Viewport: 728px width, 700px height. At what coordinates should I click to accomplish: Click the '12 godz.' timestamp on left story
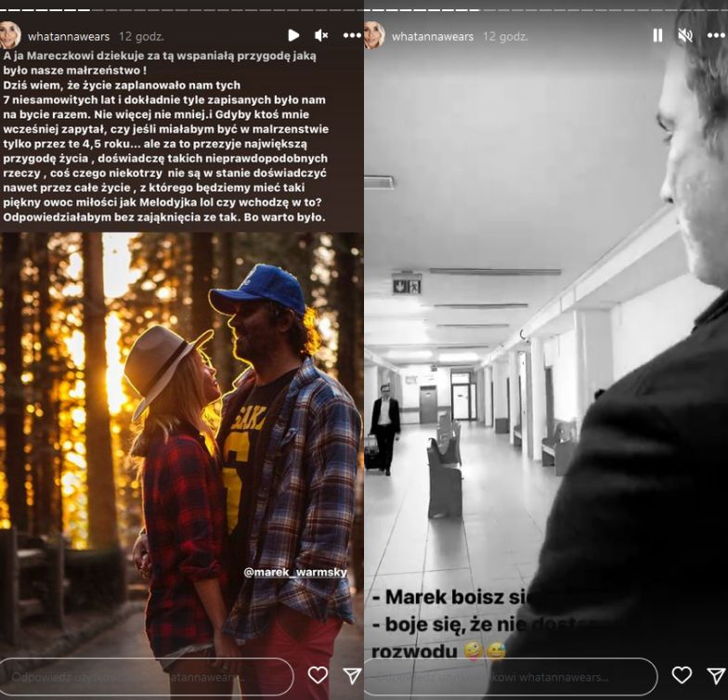(x=141, y=36)
